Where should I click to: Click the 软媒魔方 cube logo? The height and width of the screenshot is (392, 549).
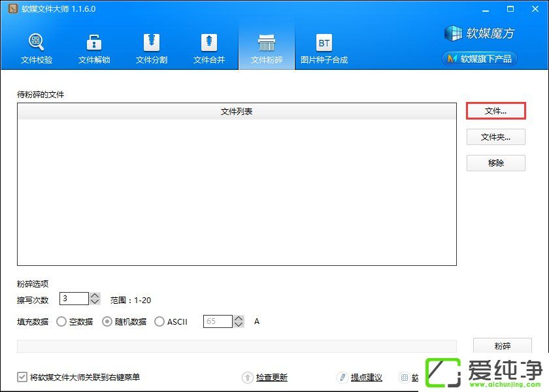[x=453, y=33]
